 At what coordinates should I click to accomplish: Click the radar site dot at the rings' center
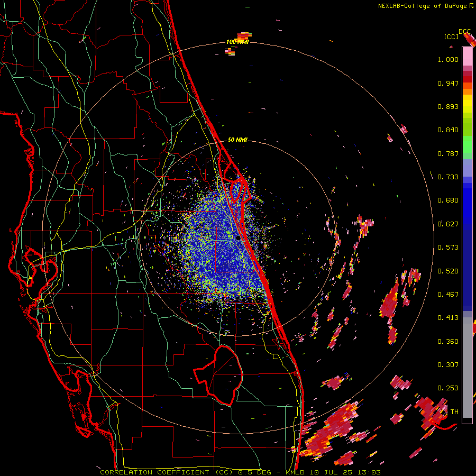pyautogui.click(x=237, y=239)
